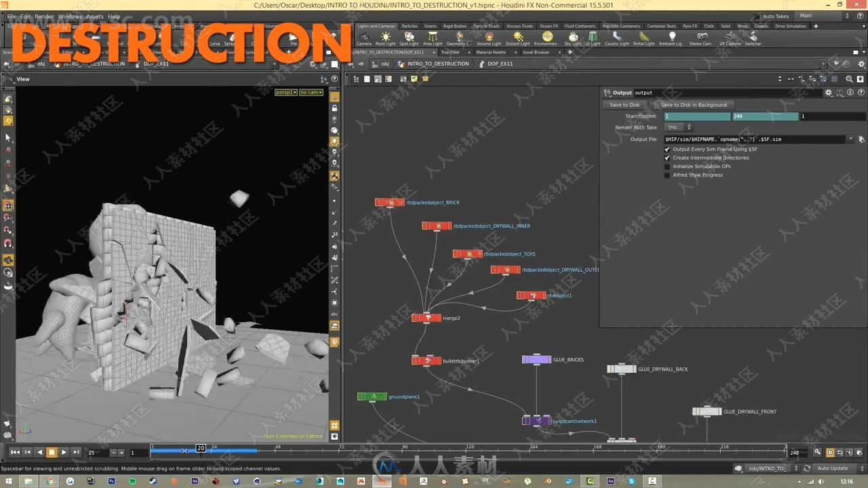Open the Help menu

coord(114,16)
